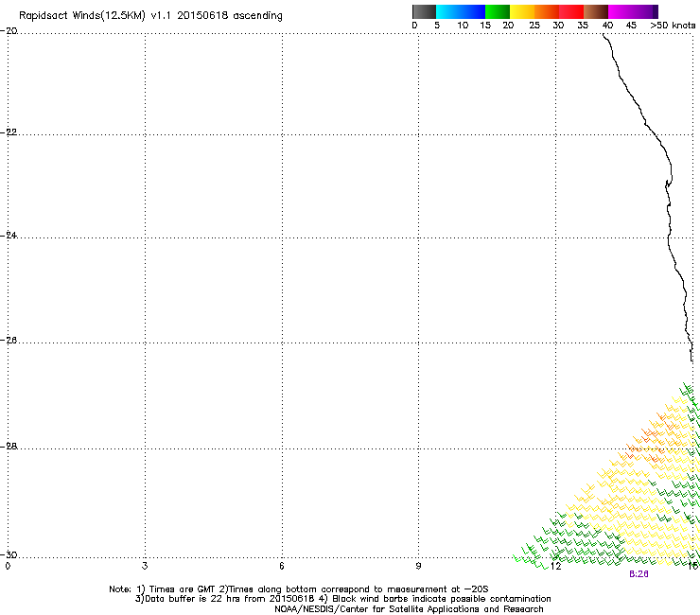The height and width of the screenshot is (615, 700).
Task: Click legend scale label '25'
Action: pyautogui.click(x=534, y=26)
